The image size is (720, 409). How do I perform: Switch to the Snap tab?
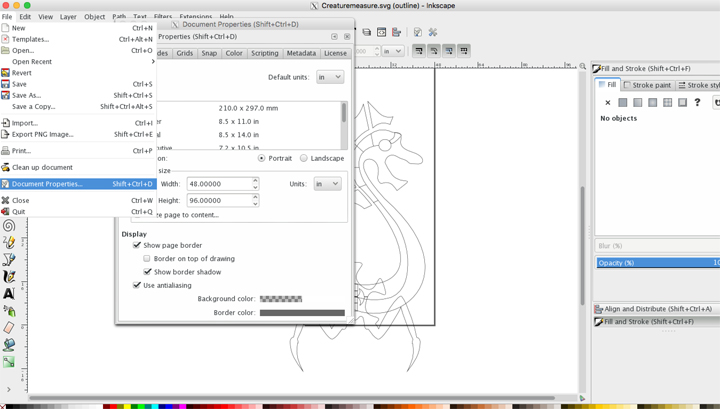click(209, 53)
